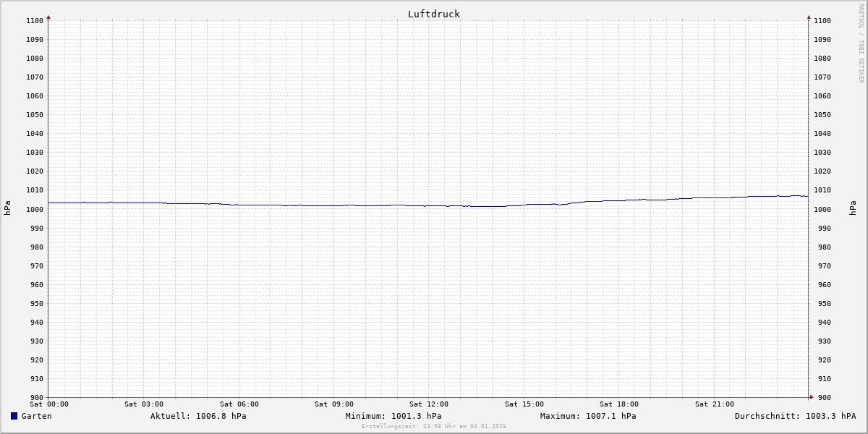Click the Sat 06:00 time axis label
The image size is (868, 434).
239,404
